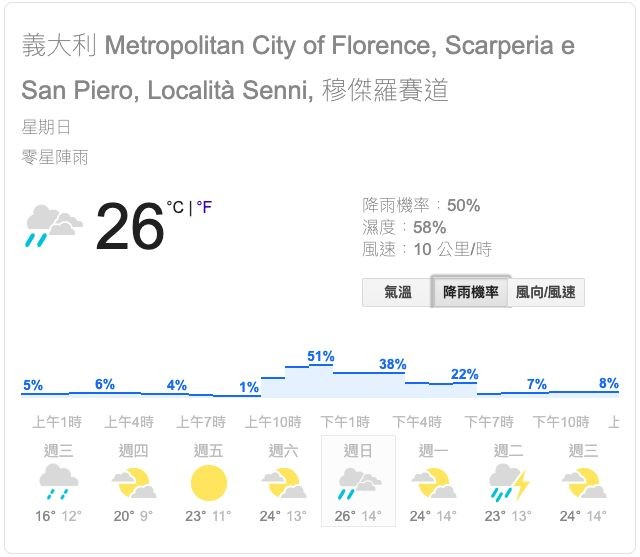Viewport: 640px width, 557px height.
Task: Click 週五 day label
Action: [209, 451]
